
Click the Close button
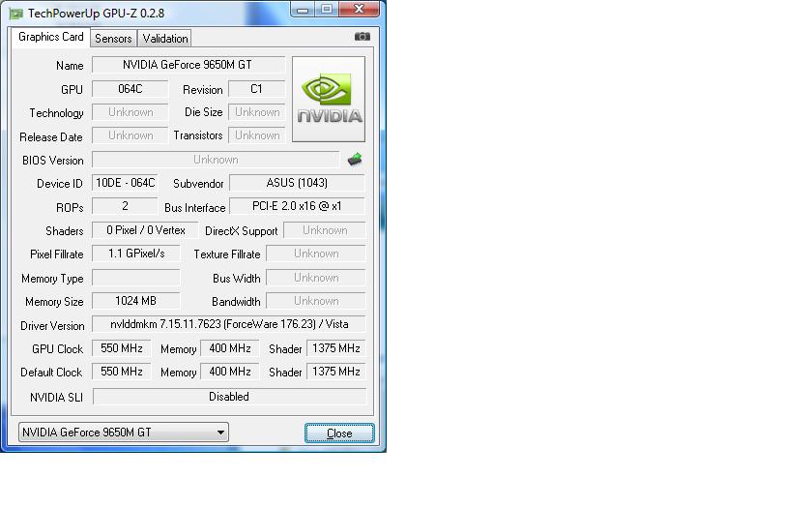[x=339, y=433]
